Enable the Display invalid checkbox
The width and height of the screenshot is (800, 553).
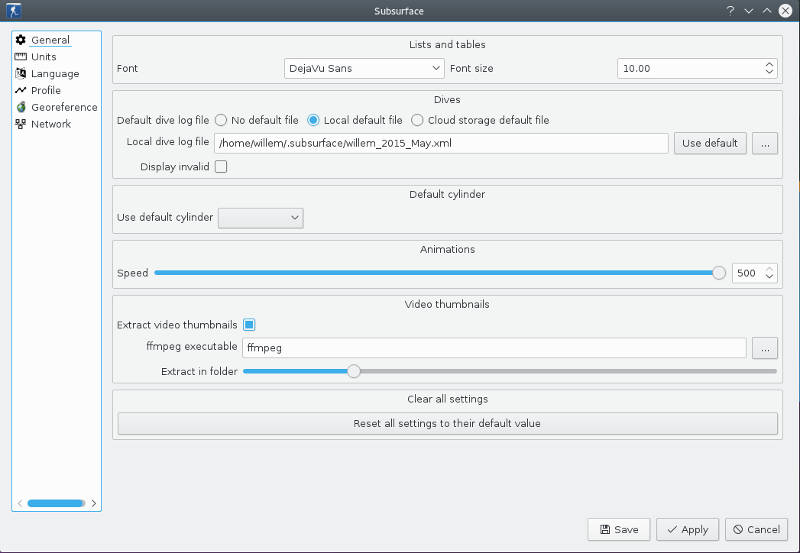(x=221, y=167)
